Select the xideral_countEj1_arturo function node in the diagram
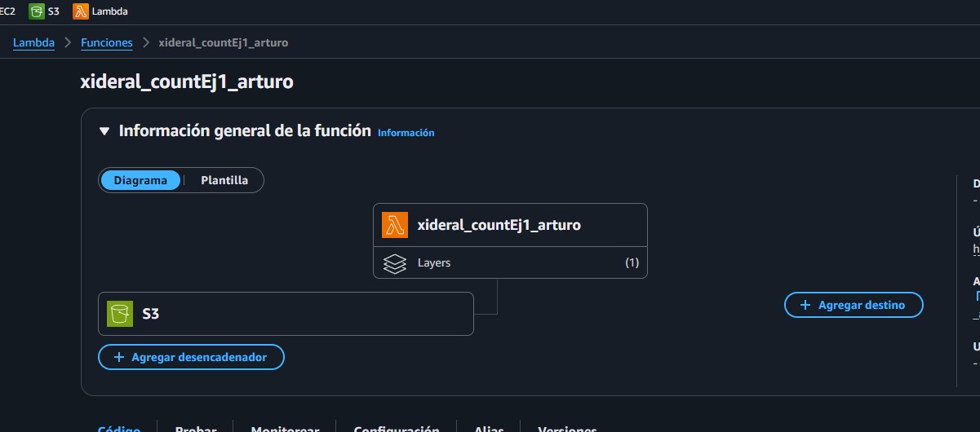Screen dimensions: 980x432 pyautogui.click(x=499, y=225)
